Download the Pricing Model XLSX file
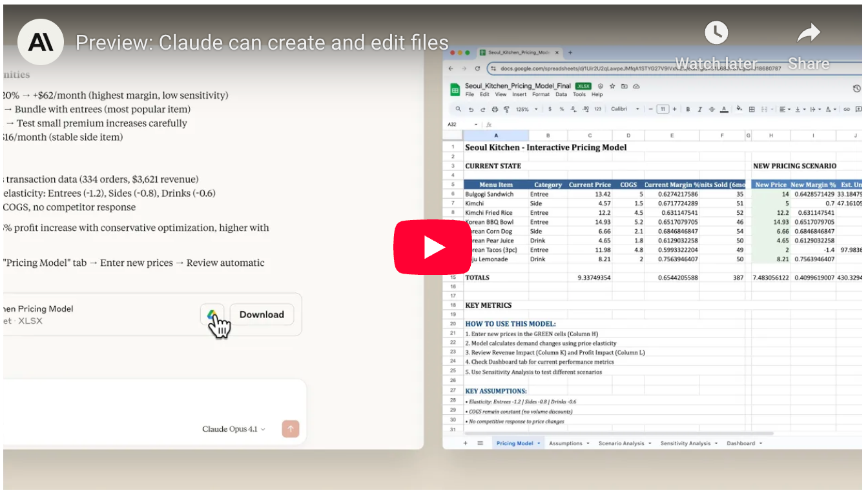Image resolution: width=868 pixels, height=493 pixels. [262, 314]
